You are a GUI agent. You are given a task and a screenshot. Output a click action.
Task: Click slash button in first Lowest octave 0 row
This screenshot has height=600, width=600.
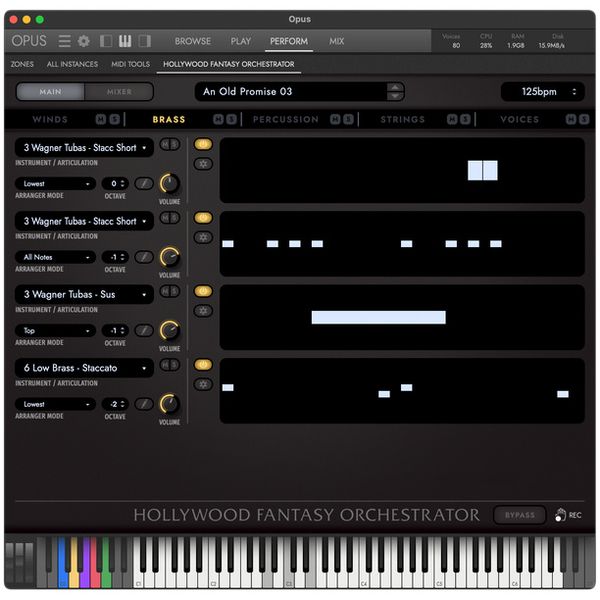pyautogui.click(x=144, y=184)
